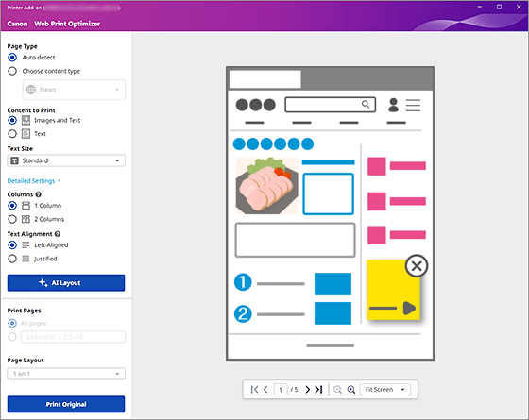Click the numbered circle 1 in preview
Viewport: 529px width, 420px height.
(x=243, y=282)
